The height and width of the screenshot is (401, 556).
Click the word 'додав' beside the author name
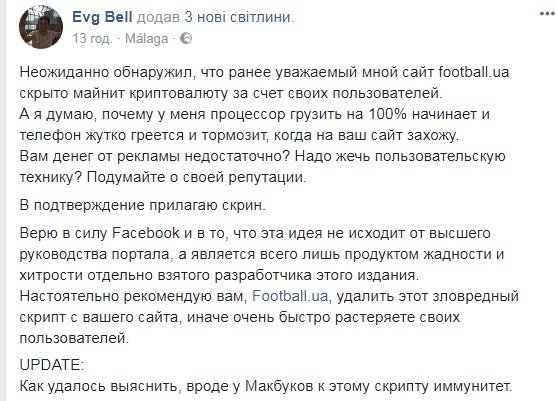158,17
